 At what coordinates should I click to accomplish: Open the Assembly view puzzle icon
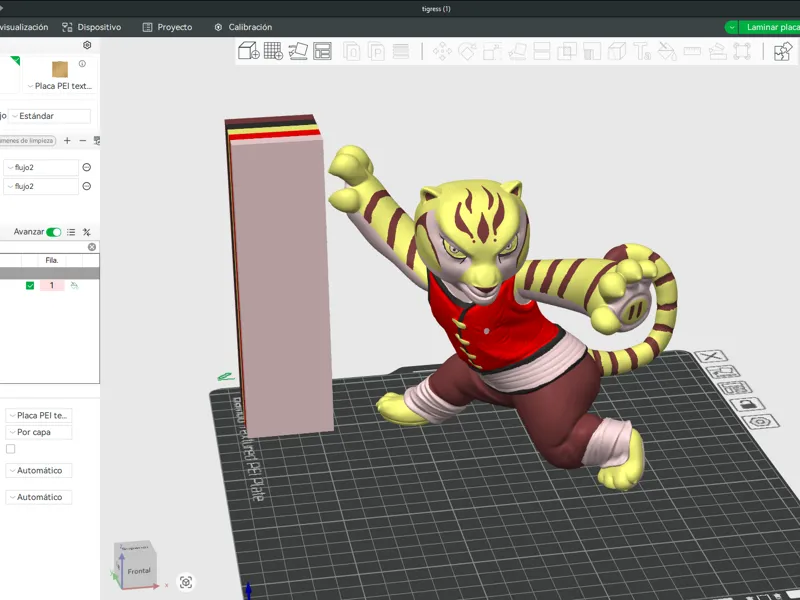click(x=783, y=52)
